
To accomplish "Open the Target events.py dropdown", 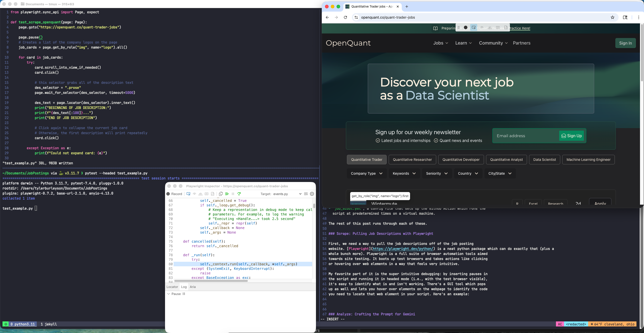I will point(287,194).
